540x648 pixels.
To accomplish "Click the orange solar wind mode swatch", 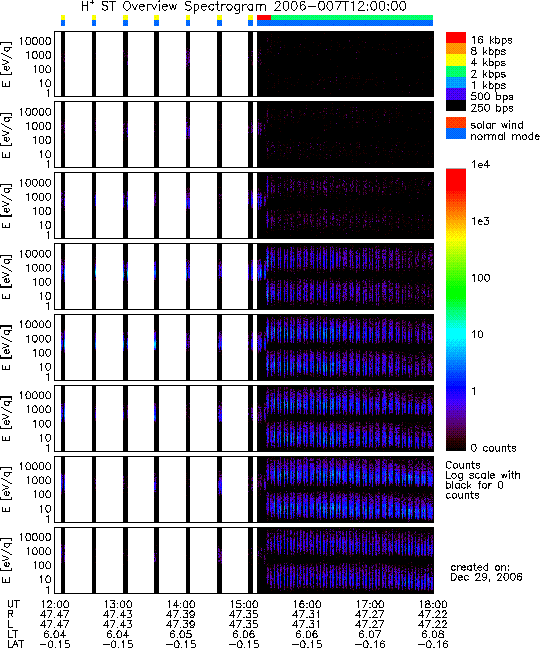I will point(456,123).
